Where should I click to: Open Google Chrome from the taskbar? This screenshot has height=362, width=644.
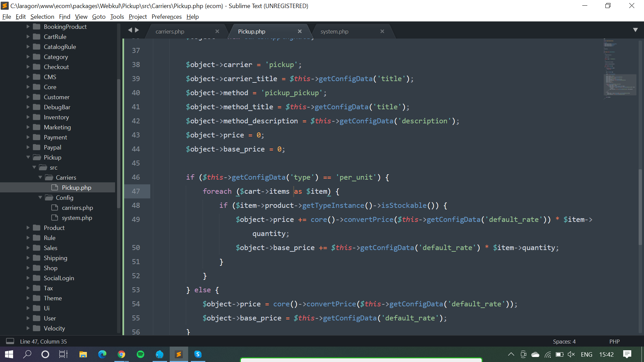tap(121, 354)
